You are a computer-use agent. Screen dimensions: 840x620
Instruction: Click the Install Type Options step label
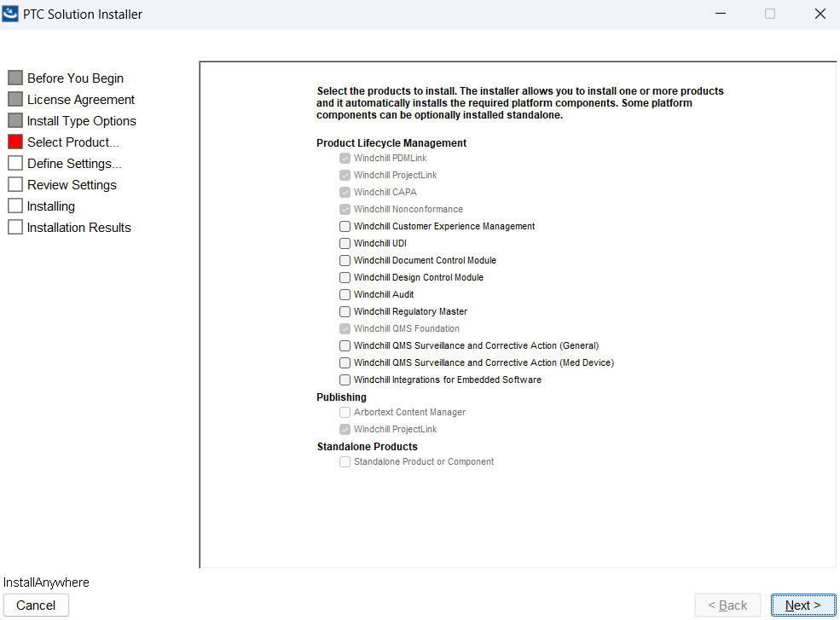[81, 121]
